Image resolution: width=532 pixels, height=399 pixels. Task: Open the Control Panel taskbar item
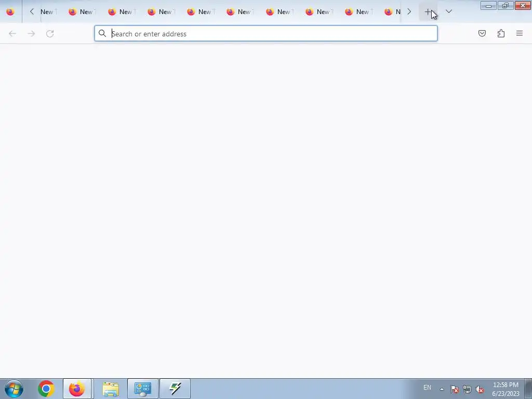[142, 389]
